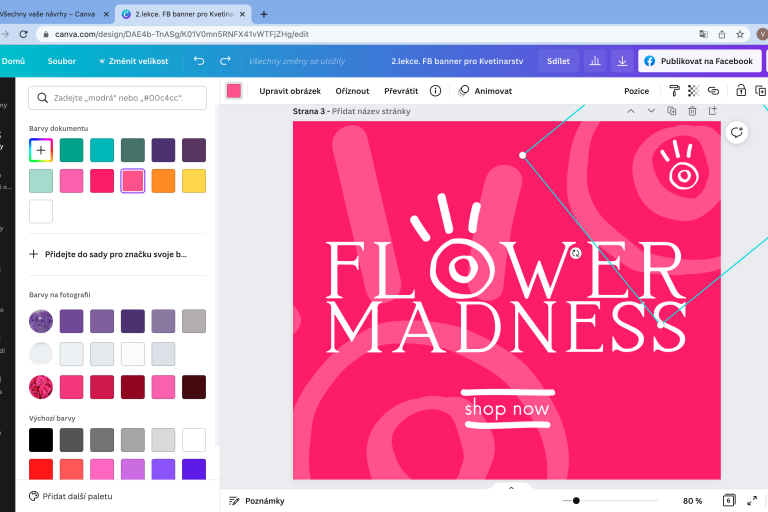Click the download icon
Screen dimensions: 768x512
[622, 61]
